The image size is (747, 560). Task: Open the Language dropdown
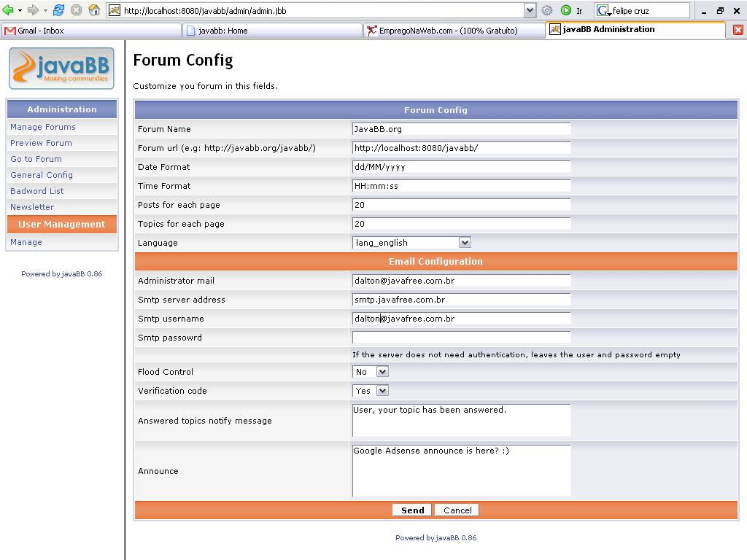click(x=464, y=243)
